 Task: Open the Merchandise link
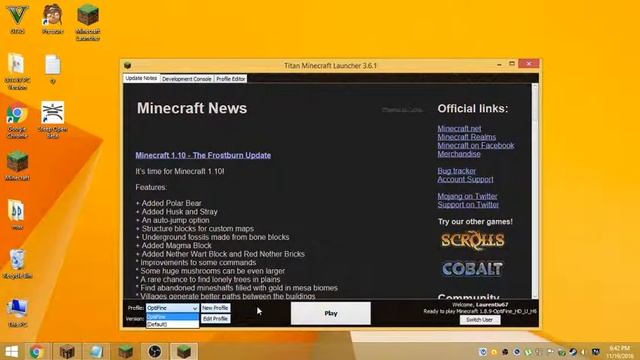pyautogui.click(x=459, y=154)
